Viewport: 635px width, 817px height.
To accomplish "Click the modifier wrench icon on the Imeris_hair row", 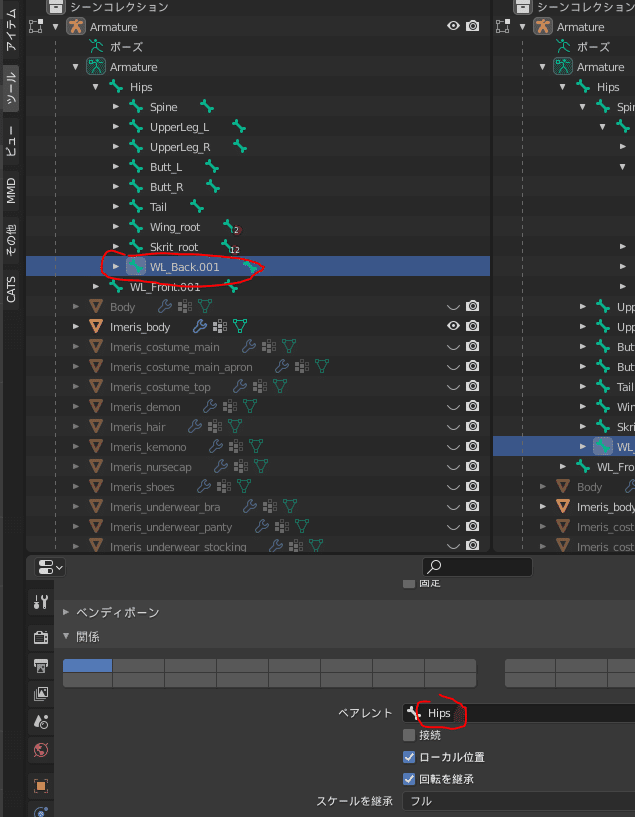I will click(x=195, y=427).
